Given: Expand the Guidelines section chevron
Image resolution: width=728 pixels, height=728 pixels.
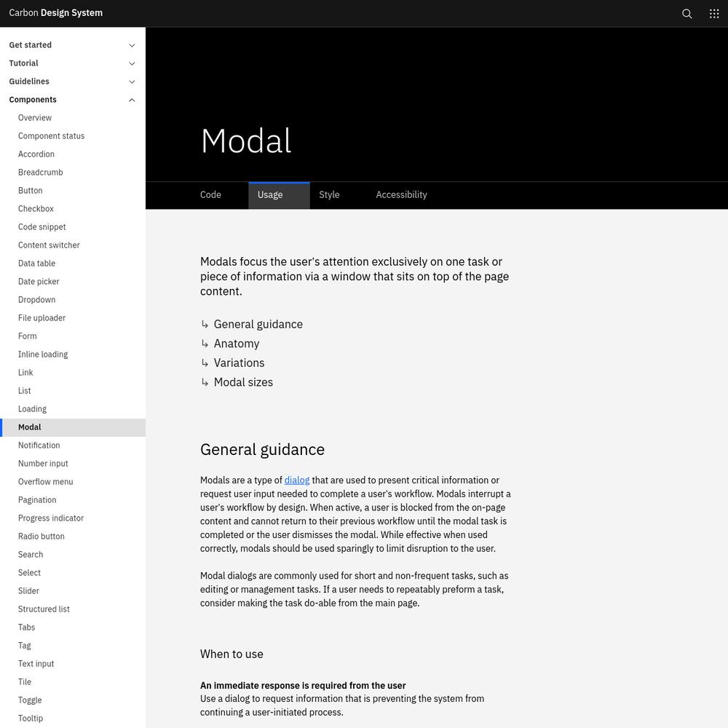Looking at the screenshot, I should (x=132, y=82).
